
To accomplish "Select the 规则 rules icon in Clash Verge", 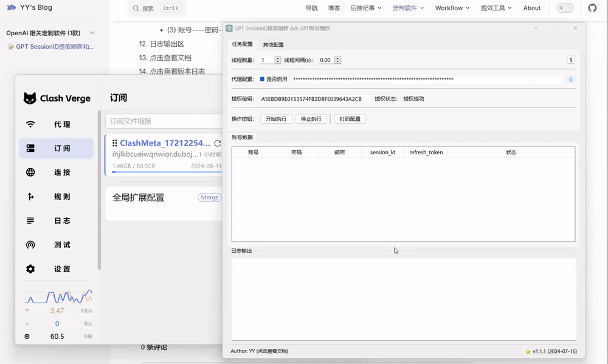I will (x=30, y=196).
